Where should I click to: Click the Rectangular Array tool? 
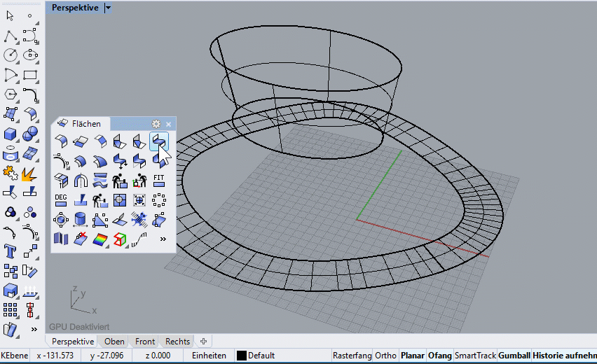pos(11,310)
